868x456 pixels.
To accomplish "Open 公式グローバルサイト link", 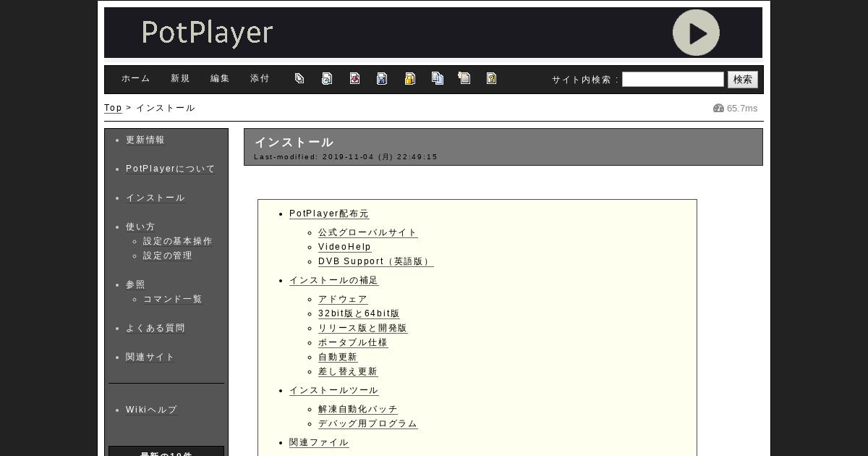I will coord(368,232).
